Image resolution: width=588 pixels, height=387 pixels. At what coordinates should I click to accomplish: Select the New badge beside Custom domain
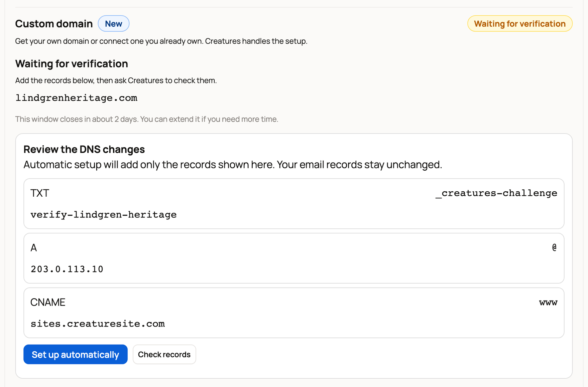pyautogui.click(x=113, y=24)
